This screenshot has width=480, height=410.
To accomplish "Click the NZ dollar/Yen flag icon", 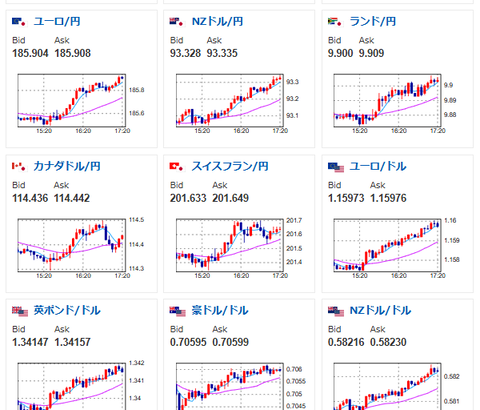I will [177, 22].
